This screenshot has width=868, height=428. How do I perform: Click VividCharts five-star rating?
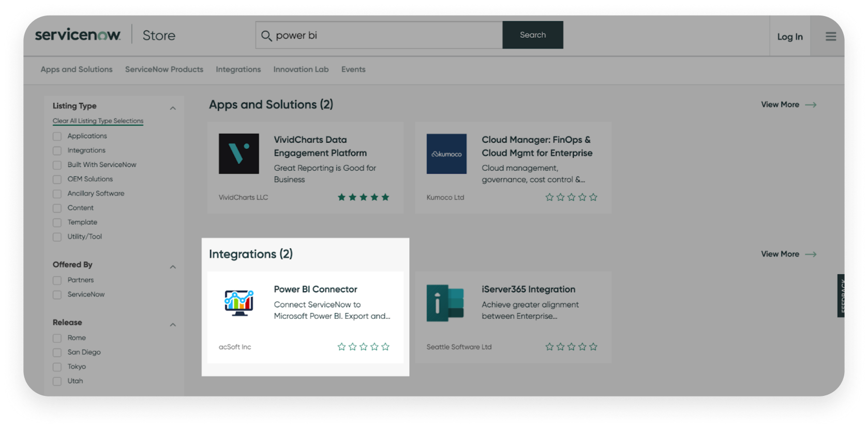[x=363, y=197]
